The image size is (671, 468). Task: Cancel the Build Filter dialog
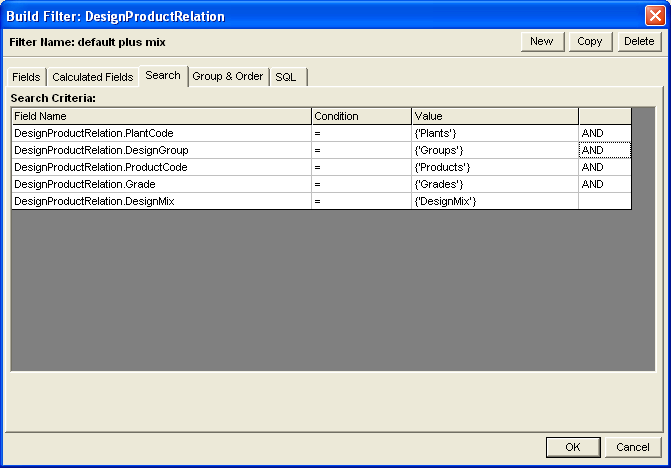click(633, 447)
